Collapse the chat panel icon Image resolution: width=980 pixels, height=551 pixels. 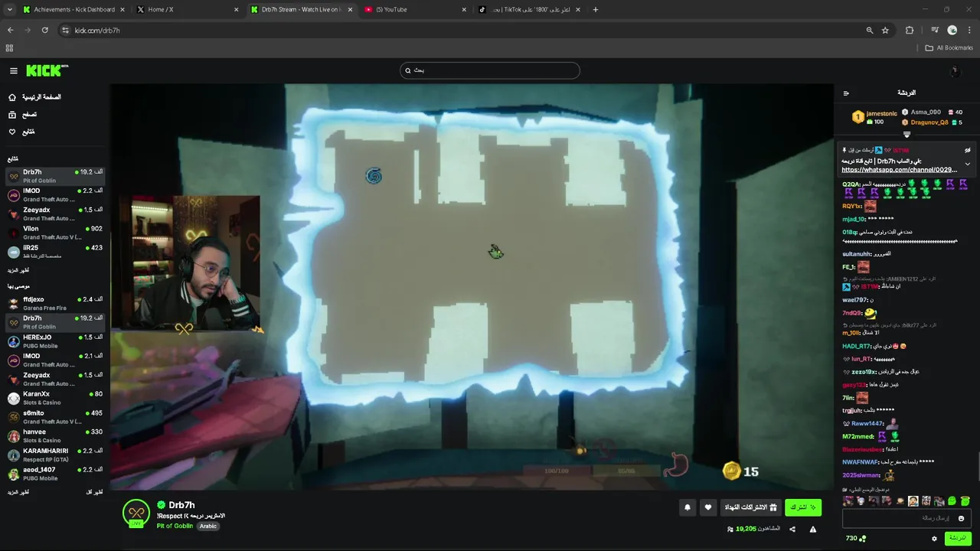pyautogui.click(x=846, y=93)
